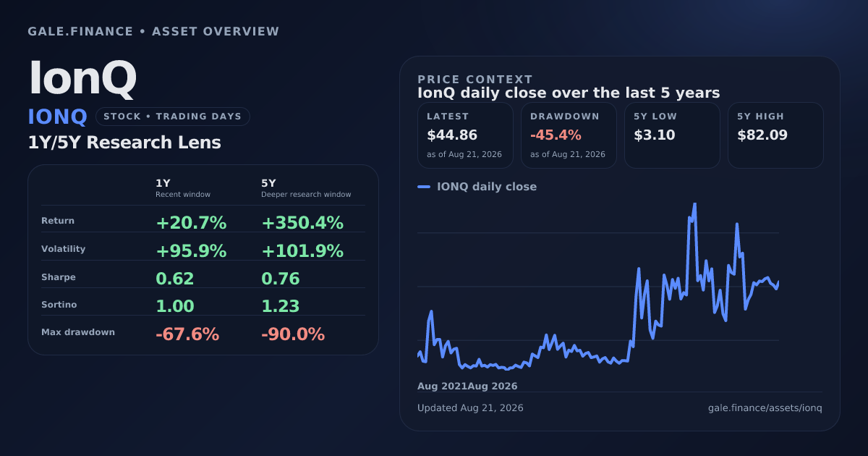The height and width of the screenshot is (456, 868).
Task: Click the IonQ daily close chart title
Action: (x=569, y=93)
